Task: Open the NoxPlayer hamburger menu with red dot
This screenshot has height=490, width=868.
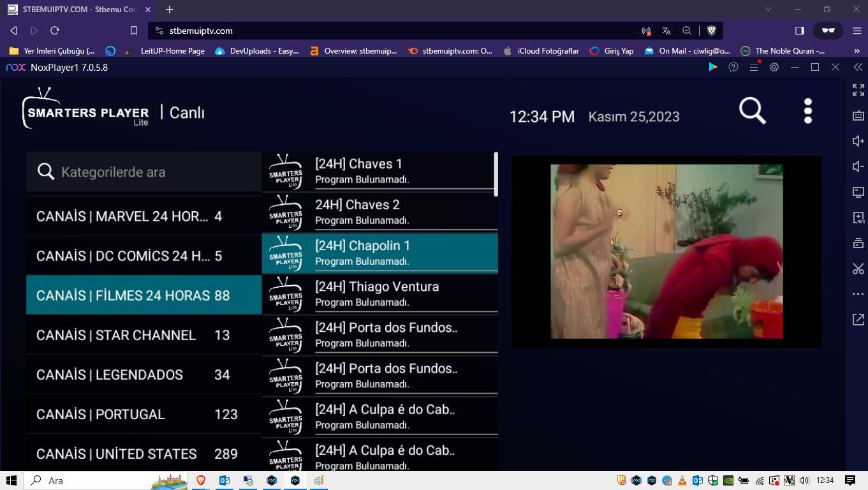Action: pyautogui.click(x=754, y=67)
